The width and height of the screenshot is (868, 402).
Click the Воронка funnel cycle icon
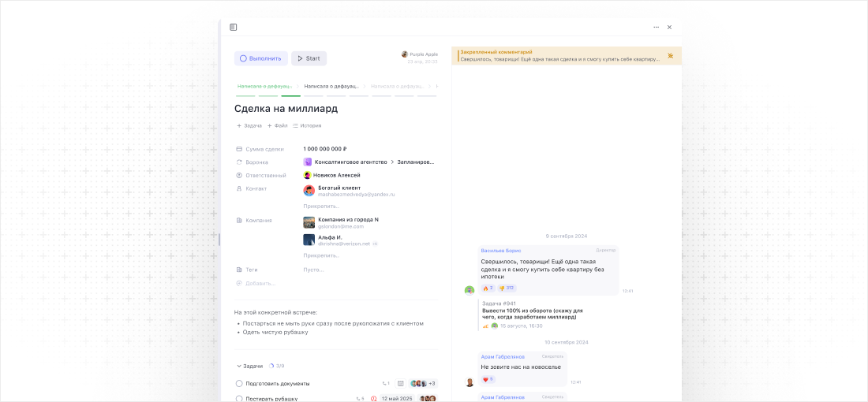(239, 162)
